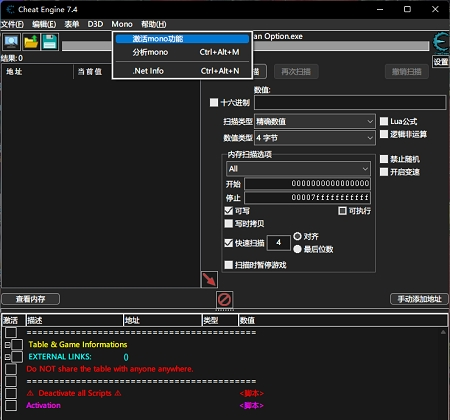The height and width of the screenshot is (420, 451).
Task: Enable the 禁止随机 checkbox
Action: [x=384, y=159]
